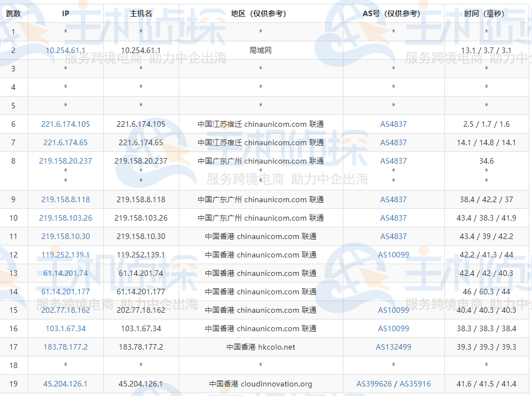Open the 219.158.8.118 IP link

click(65, 199)
